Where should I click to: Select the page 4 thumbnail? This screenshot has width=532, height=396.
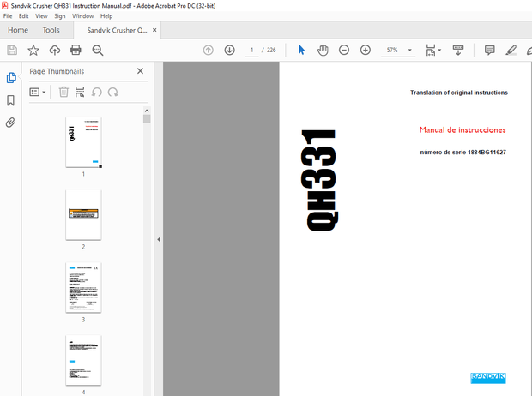click(83, 360)
